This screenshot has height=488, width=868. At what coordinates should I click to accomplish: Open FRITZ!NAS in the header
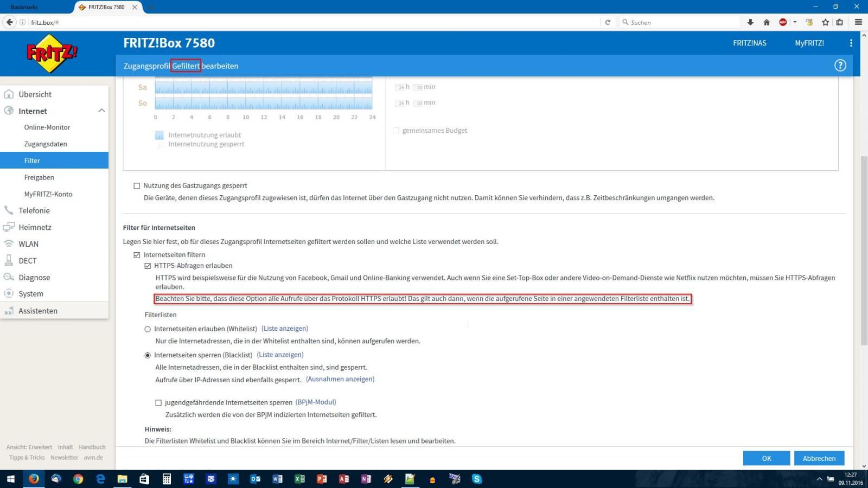point(750,43)
